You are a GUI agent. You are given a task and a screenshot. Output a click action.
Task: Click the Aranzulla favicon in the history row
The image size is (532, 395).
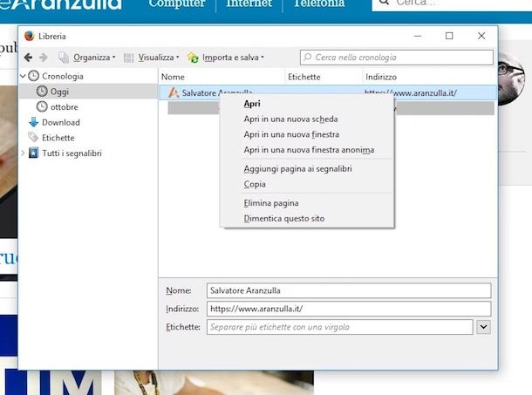click(x=174, y=92)
